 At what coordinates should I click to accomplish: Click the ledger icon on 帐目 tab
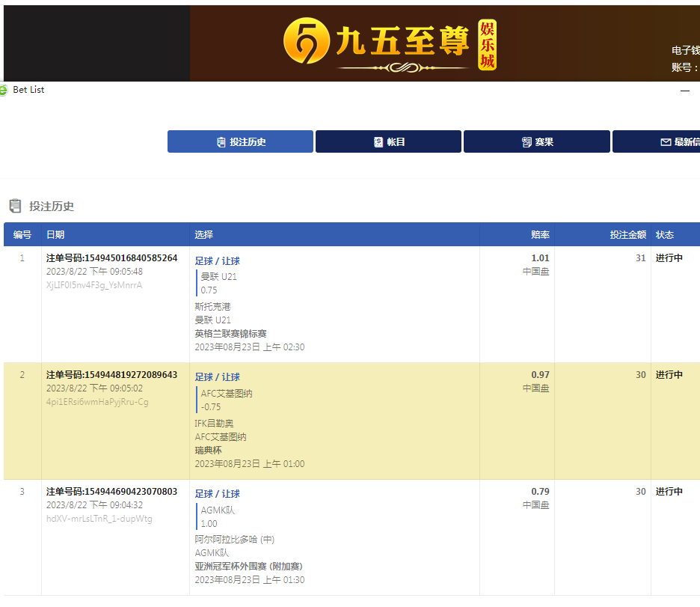click(x=378, y=142)
